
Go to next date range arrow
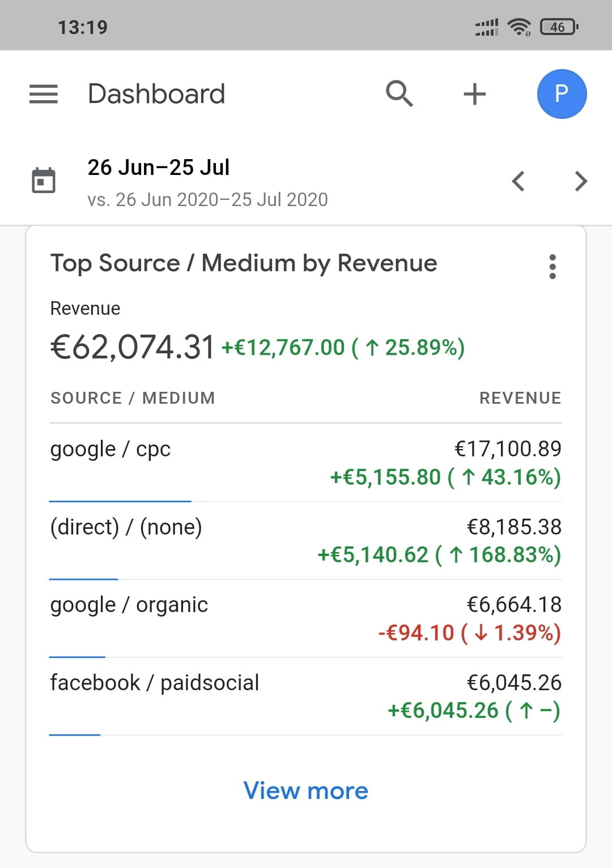pyautogui.click(x=580, y=181)
